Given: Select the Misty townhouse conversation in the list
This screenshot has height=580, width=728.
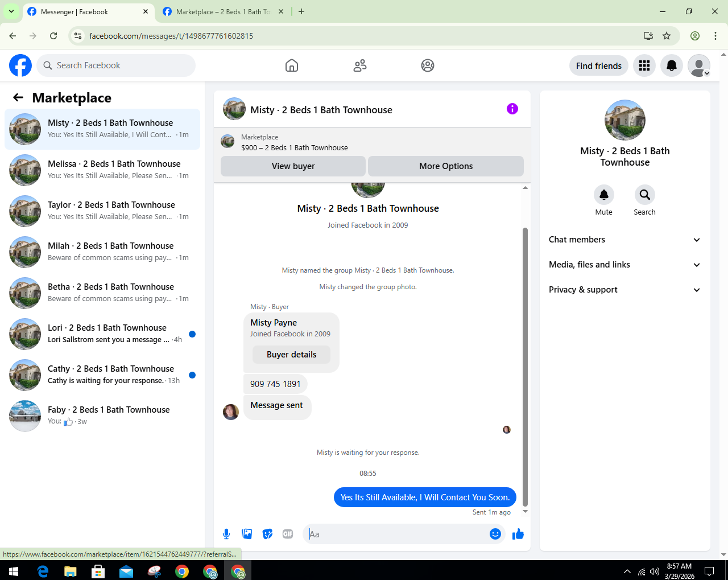Looking at the screenshot, I should 102,129.
